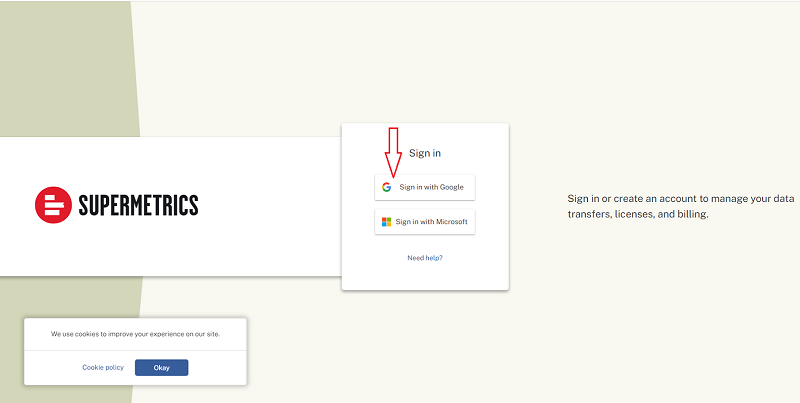Accept cookies with the Okay button
This screenshot has height=403, width=800.
click(x=161, y=367)
